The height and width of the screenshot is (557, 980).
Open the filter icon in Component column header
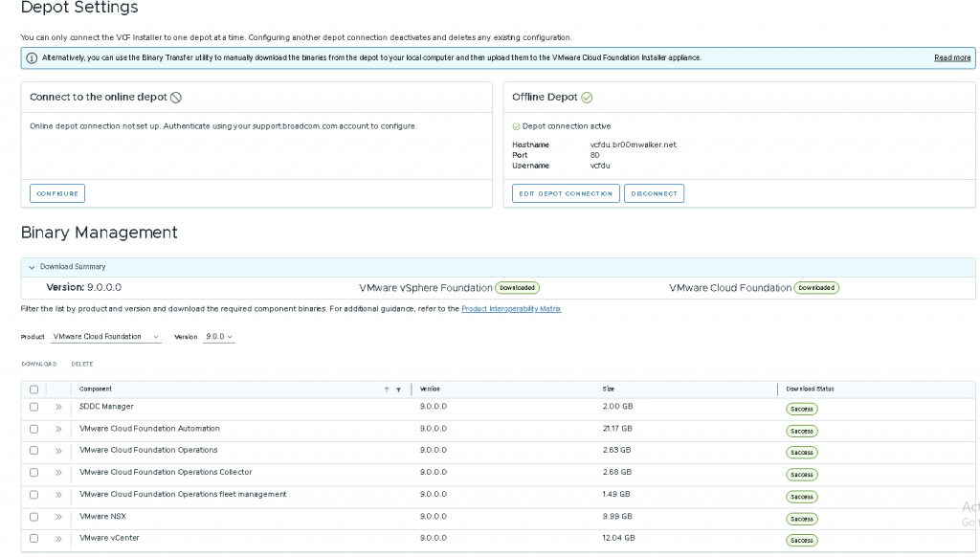coord(399,390)
